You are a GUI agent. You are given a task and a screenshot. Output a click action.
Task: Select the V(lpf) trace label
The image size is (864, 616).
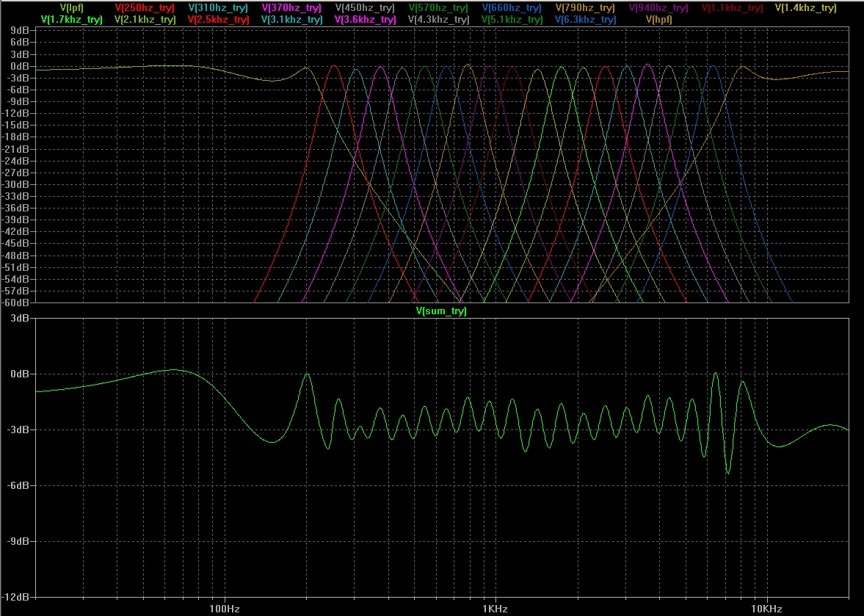[72, 8]
